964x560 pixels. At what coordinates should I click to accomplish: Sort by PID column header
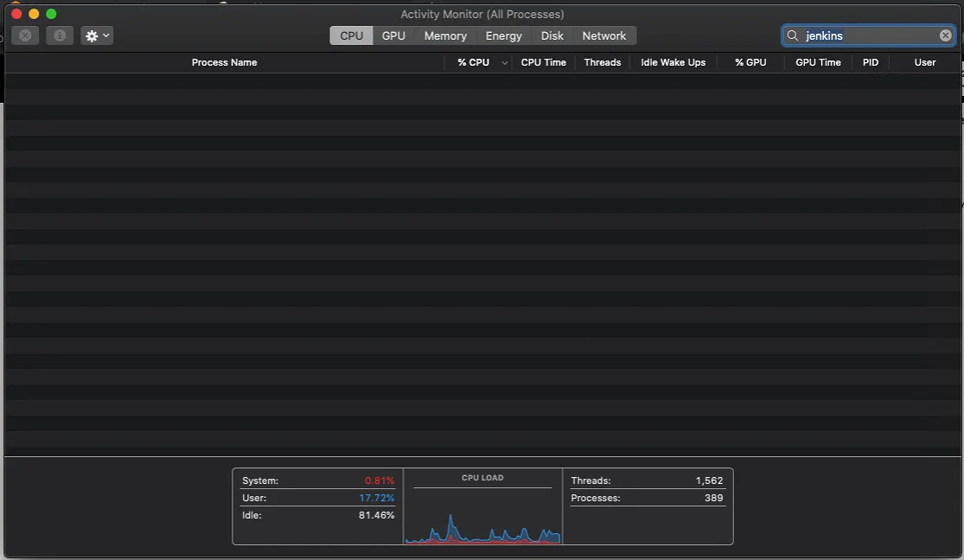(x=871, y=62)
